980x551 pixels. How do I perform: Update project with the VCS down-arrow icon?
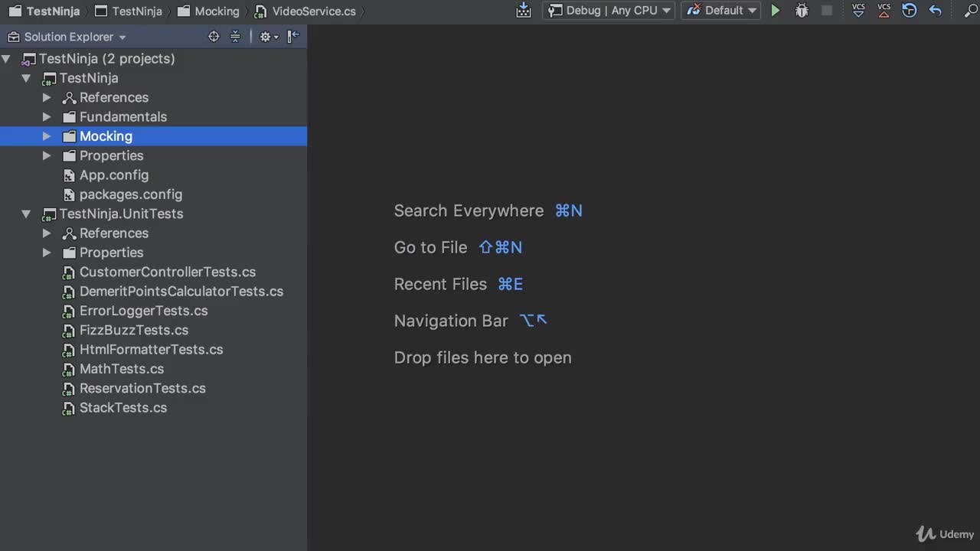[859, 10]
